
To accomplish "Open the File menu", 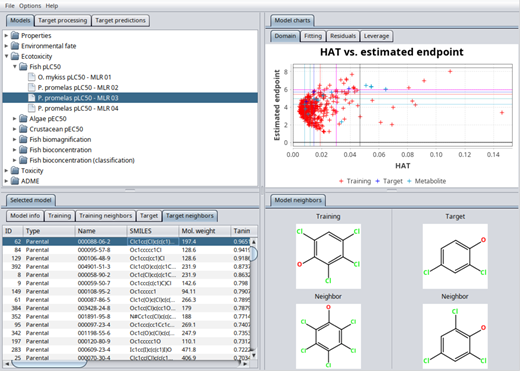I will pyautogui.click(x=10, y=6).
